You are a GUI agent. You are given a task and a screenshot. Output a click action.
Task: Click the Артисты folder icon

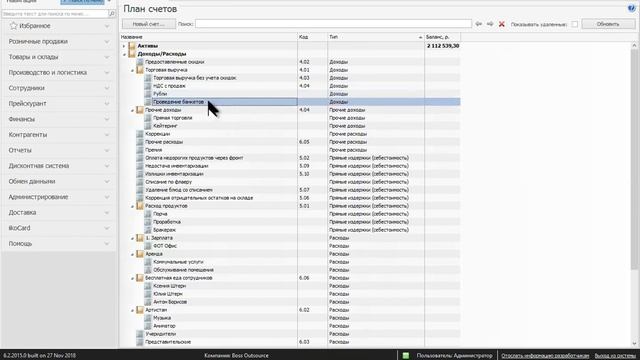tap(140, 310)
